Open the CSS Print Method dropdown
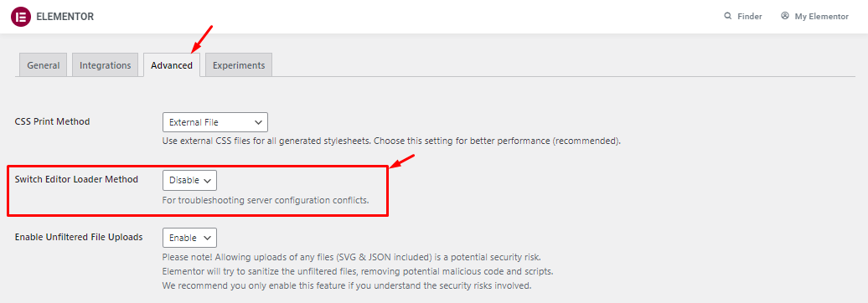This screenshot has width=868, height=303. coord(215,122)
